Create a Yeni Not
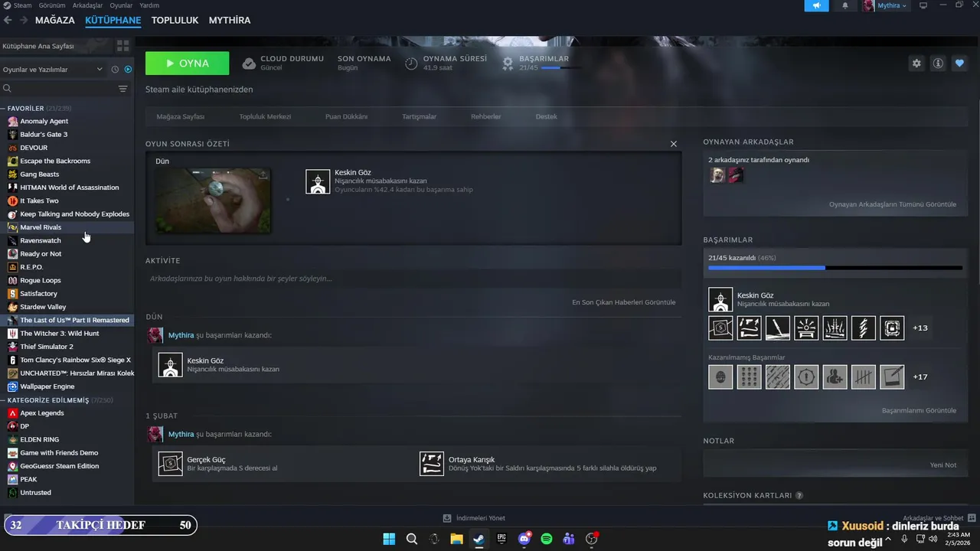Viewport: 980px width, 551px height. [x=943, y=465]
